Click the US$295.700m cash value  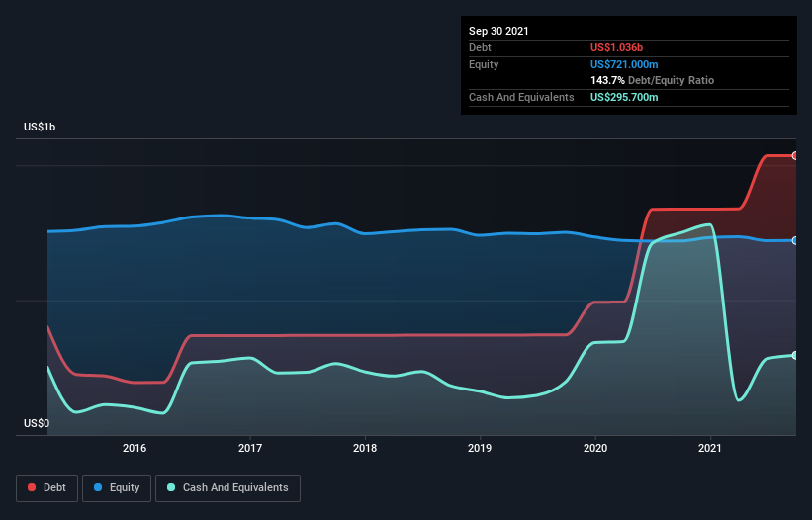[624, 97]
